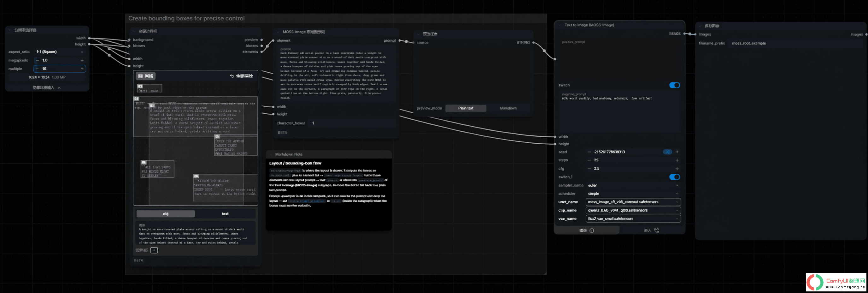
Task: Open the unet_name model dropdown
Action: 633,202
